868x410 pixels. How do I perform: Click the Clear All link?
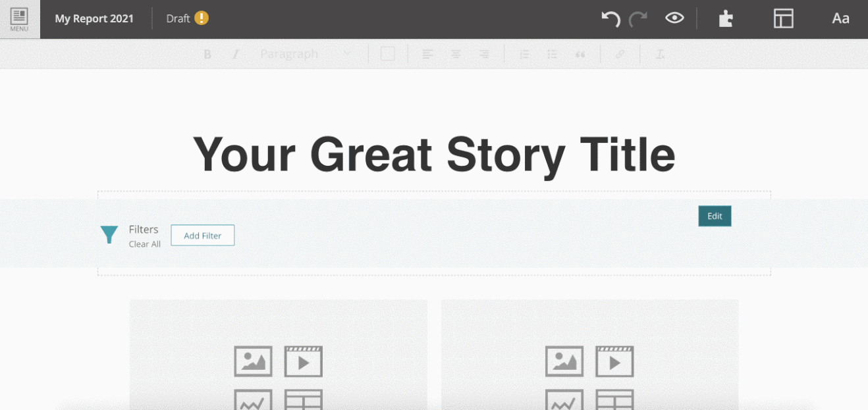145,244
